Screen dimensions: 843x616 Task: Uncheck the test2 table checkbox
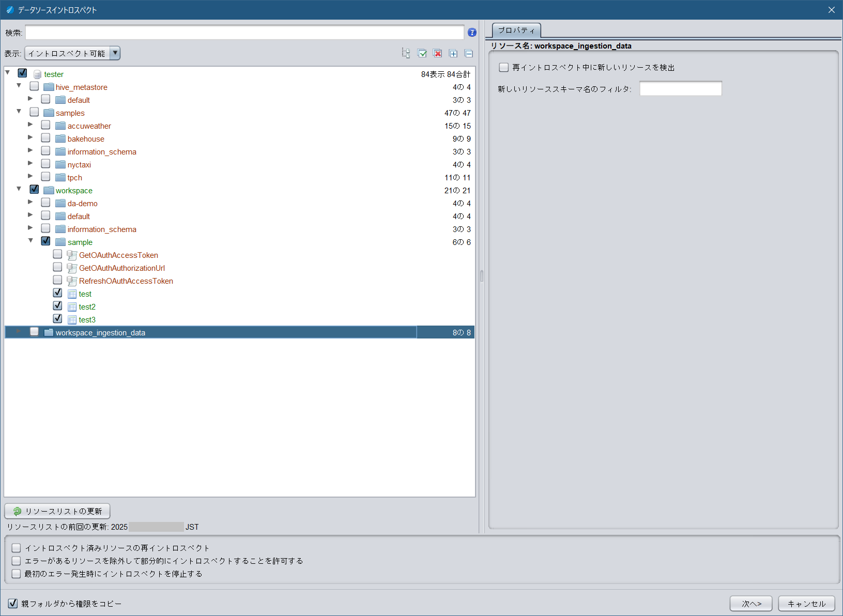57,306
